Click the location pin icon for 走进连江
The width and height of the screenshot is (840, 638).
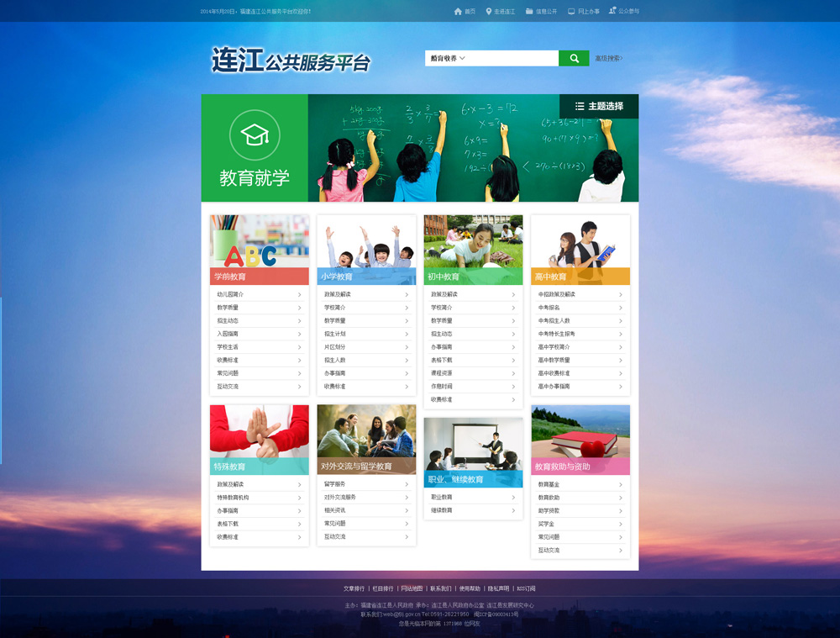tap(489, 12)
